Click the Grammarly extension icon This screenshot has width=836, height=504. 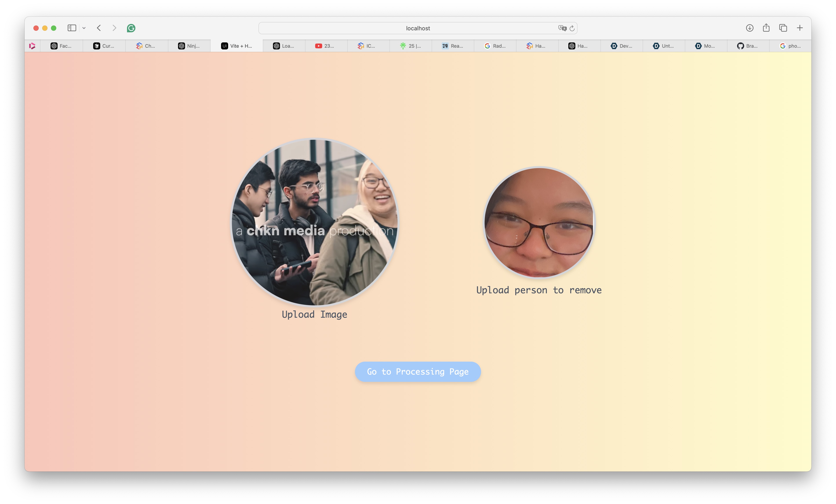point(131,28)
